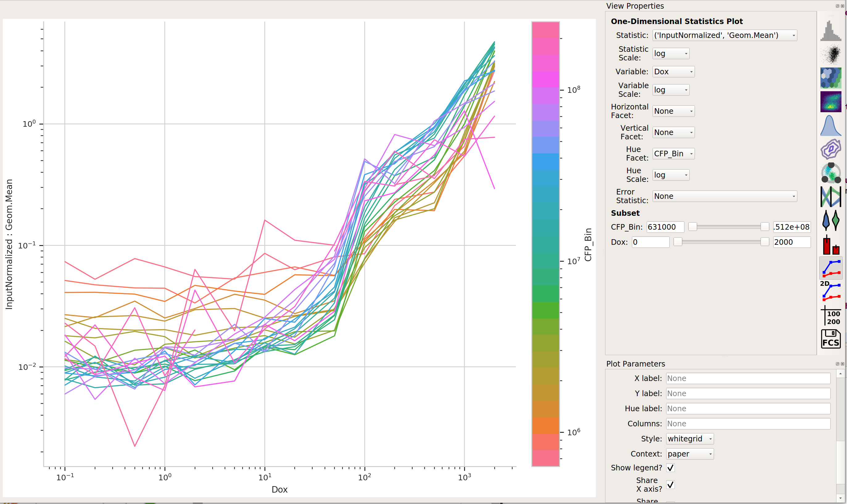Select the 2D statistics plot icon

(831, 291)
